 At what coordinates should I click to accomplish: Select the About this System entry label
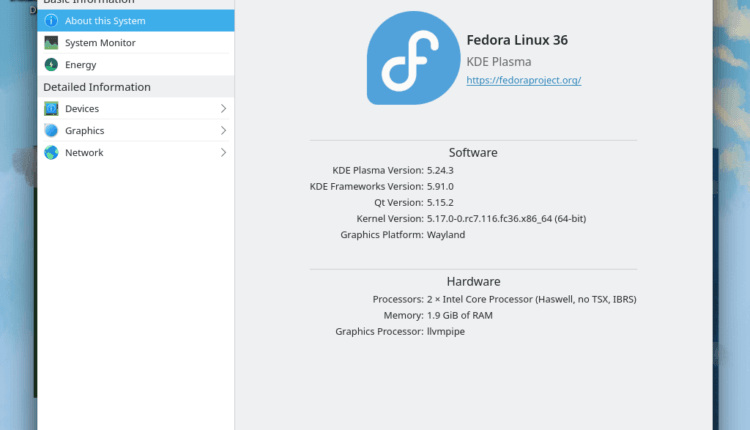(105, 21)
